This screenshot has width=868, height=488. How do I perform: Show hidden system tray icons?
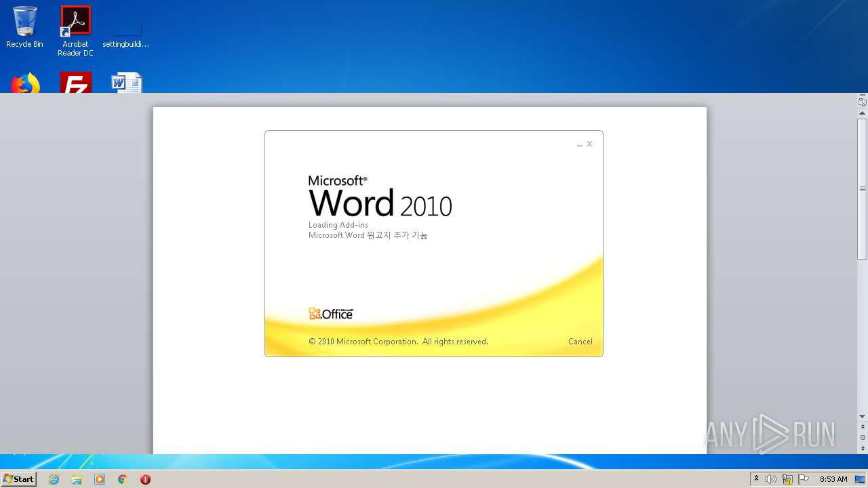pyautogui.click(x=757, y=479)
